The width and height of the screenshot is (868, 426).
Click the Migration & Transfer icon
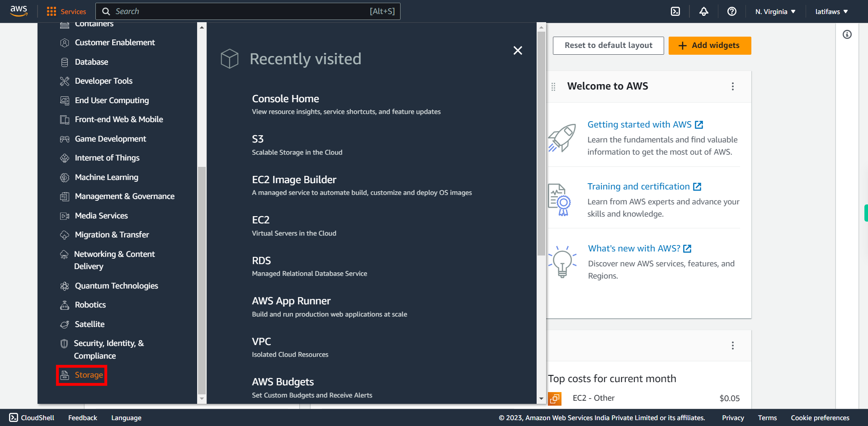(x=65, y=235)
